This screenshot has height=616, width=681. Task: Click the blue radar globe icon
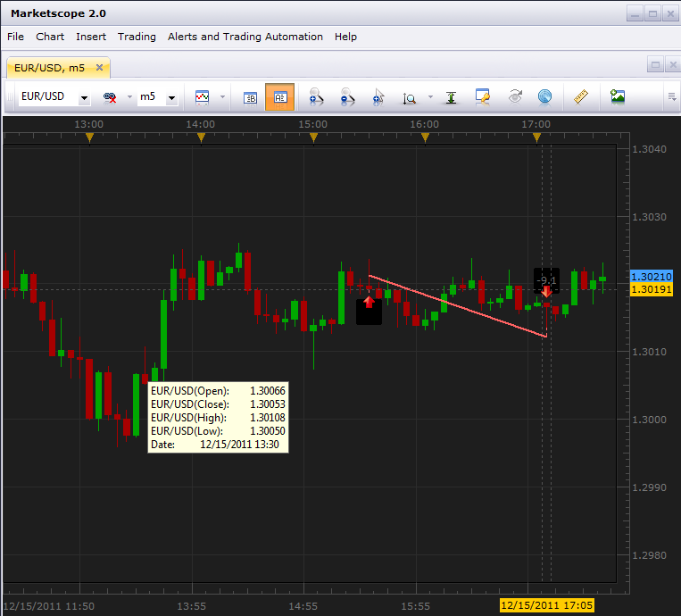coord(544,96)
